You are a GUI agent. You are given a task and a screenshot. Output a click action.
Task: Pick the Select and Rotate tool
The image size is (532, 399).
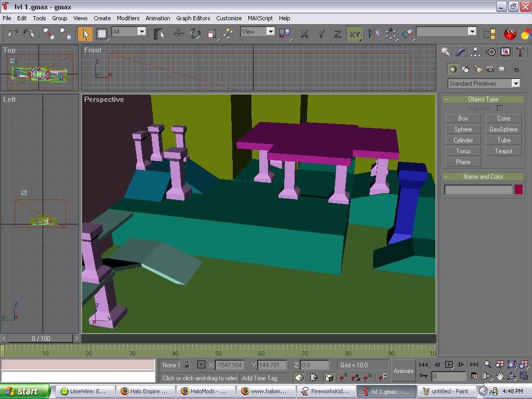[x=195, y=34]
